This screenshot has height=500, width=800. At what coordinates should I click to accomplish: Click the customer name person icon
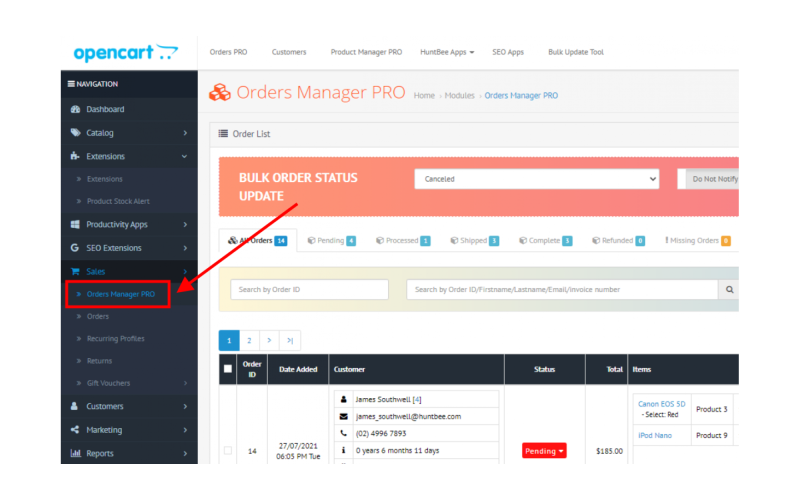coord(343,399)
